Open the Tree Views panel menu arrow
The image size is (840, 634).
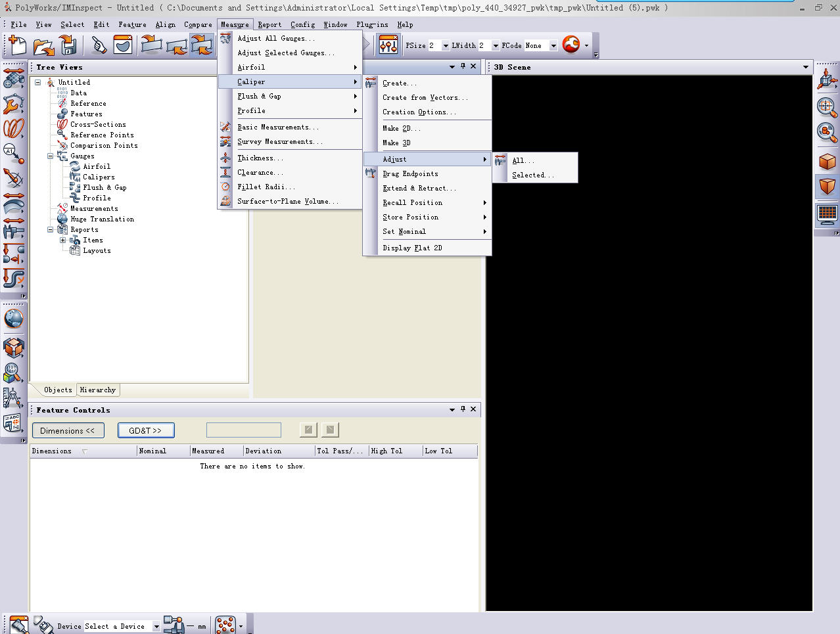pyautogui.click(x=452, y=67)
